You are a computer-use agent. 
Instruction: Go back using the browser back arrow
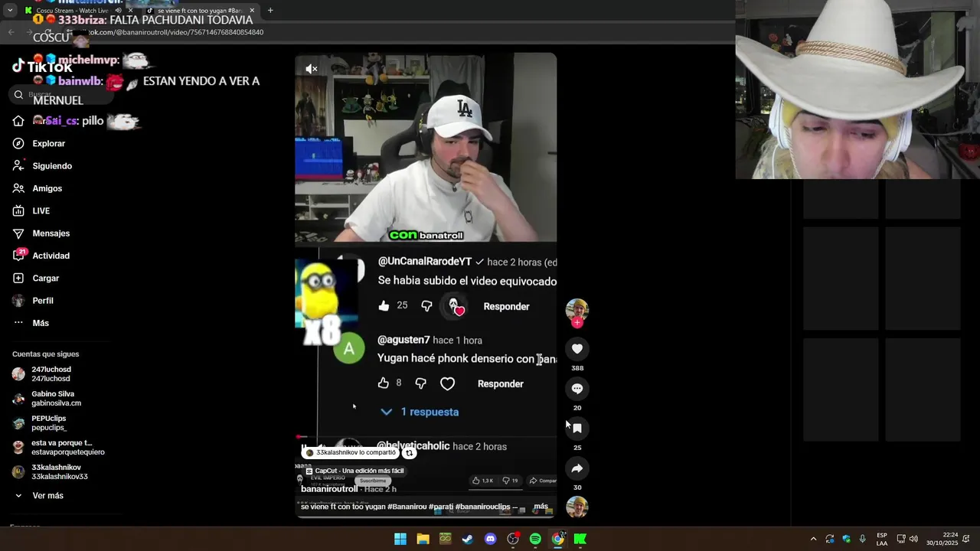click(11, 32)
